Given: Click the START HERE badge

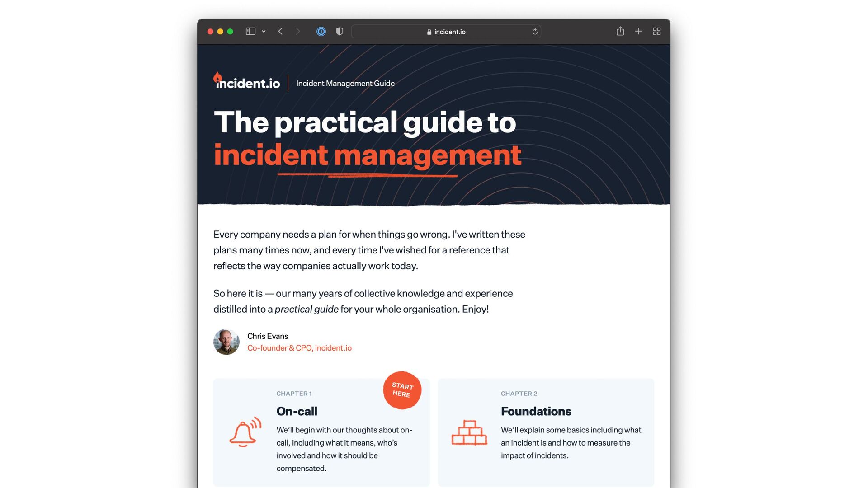Looking at the screenshot, I should coord(402,390).
